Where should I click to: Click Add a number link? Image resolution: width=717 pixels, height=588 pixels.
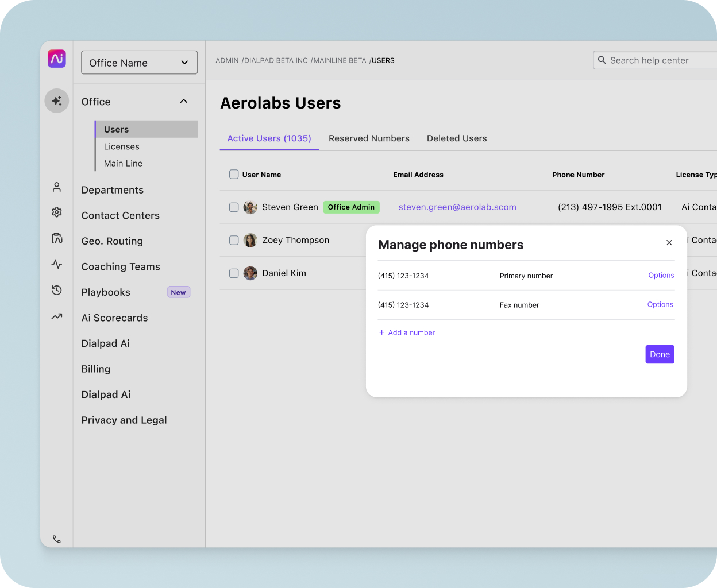point(407,332)
